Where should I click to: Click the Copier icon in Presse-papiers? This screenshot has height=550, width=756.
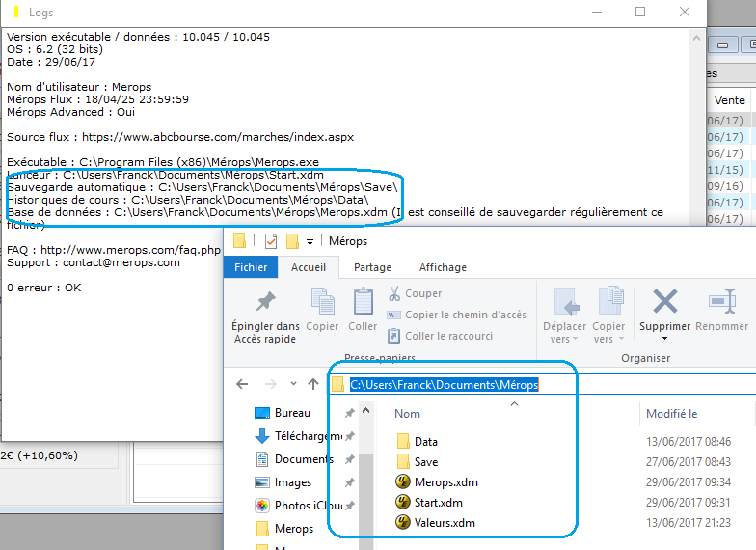point(322,301)
